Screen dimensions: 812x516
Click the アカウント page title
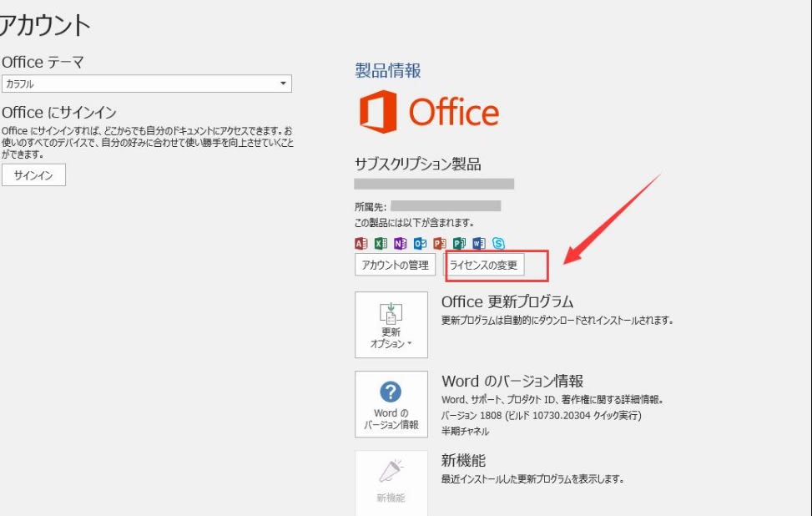45,25
